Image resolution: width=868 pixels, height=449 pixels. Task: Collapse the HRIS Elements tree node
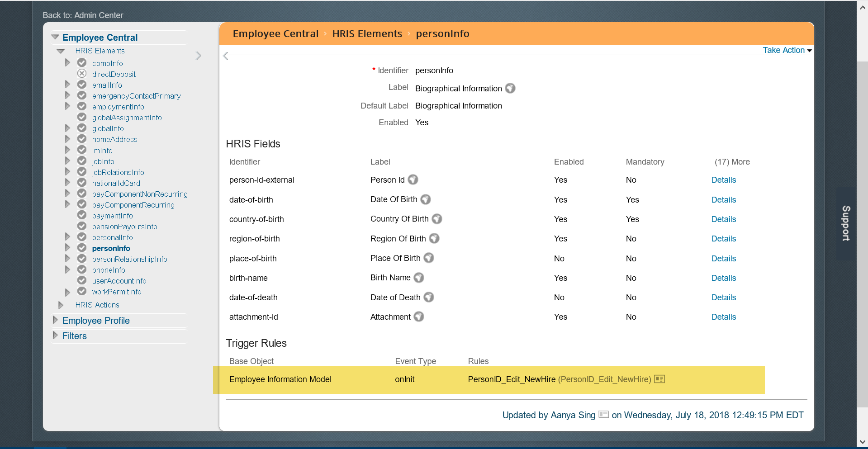click(x=61, y=51)
